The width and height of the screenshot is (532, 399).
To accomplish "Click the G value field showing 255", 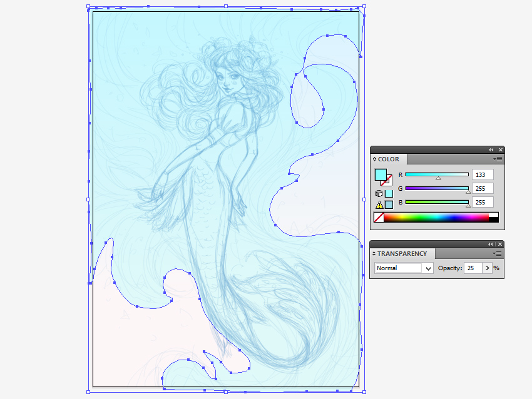I will click(483, 188).
